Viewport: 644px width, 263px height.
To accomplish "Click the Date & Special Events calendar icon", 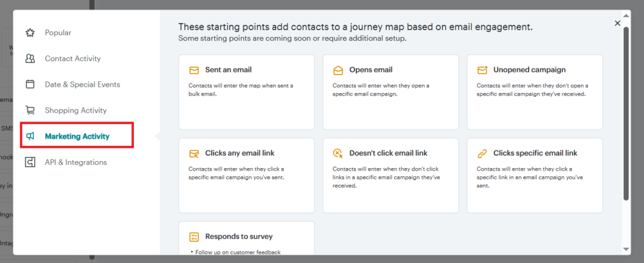I will 30,85.
